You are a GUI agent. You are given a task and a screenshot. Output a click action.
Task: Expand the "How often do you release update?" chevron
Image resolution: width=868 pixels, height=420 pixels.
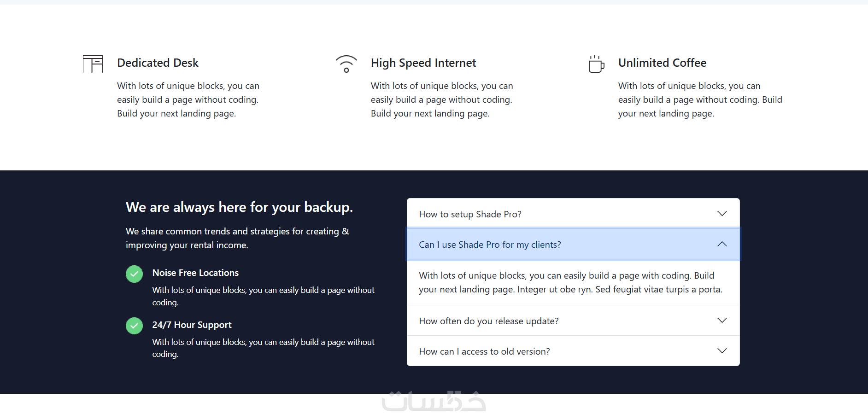[x=722, y=321]
